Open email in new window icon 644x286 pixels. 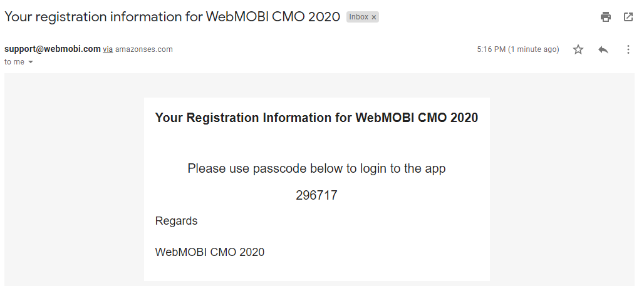tap(628, 17)
